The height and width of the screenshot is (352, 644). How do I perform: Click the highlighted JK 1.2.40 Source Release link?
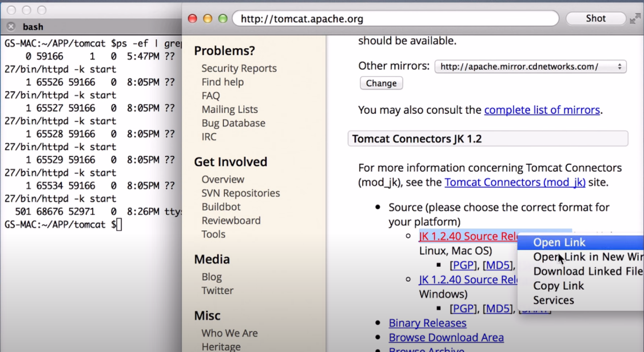(468, 237)
